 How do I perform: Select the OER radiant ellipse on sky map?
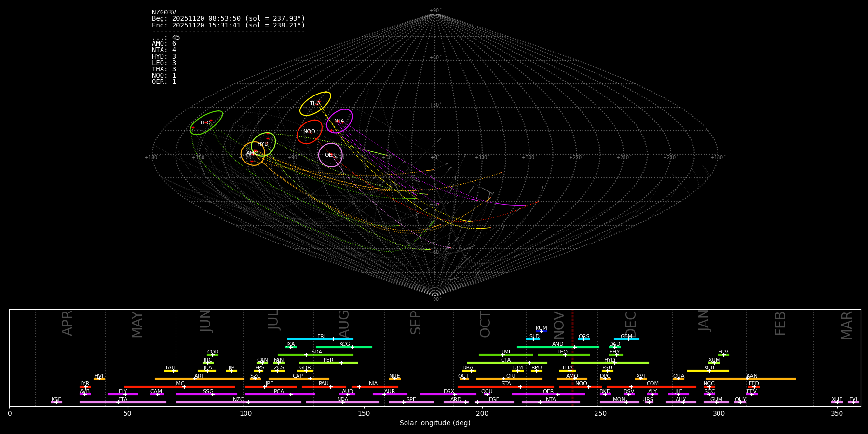tap(330, 155)
